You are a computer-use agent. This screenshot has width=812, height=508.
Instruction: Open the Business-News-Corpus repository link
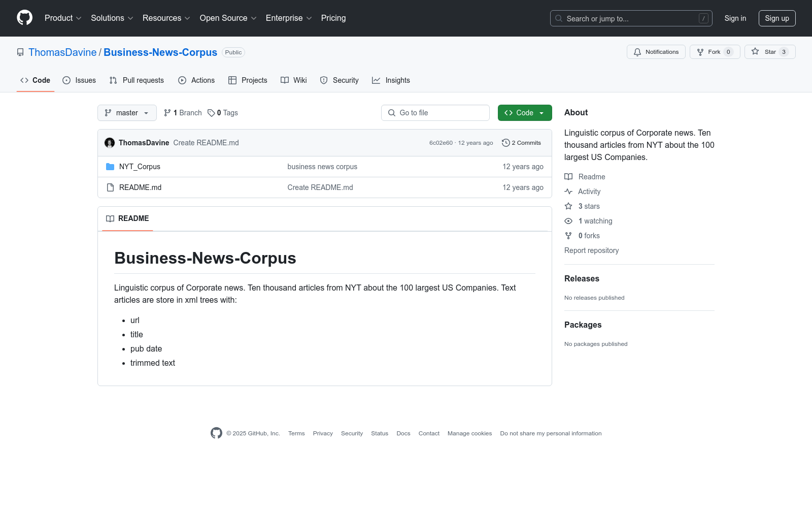pyautogui.click(x=160, y=52)
